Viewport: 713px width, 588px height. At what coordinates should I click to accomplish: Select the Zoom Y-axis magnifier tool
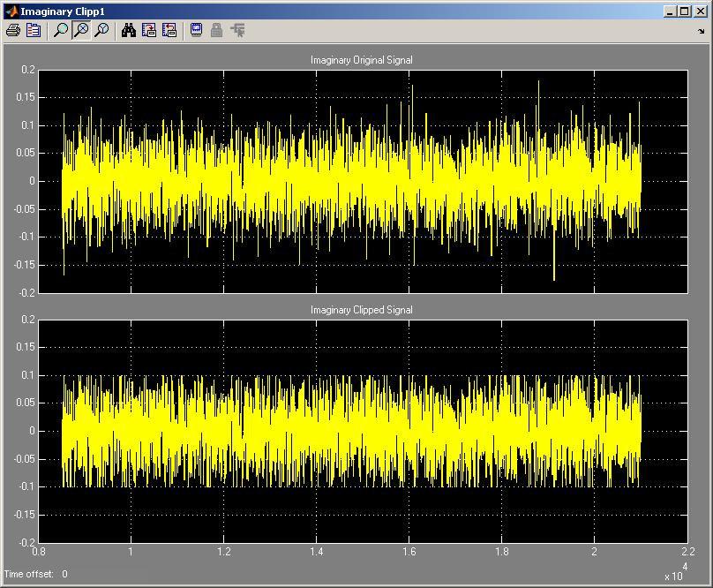(101, 31)
